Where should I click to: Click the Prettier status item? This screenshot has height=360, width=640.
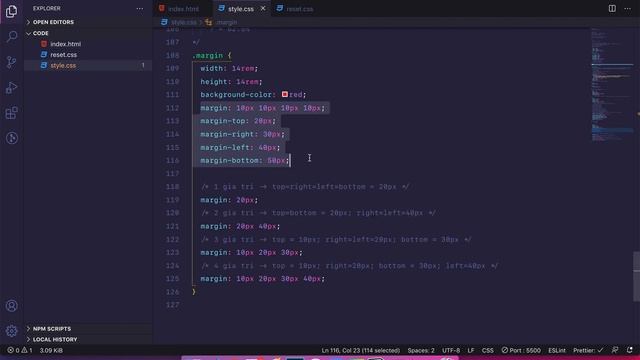[x=588, y=350]
